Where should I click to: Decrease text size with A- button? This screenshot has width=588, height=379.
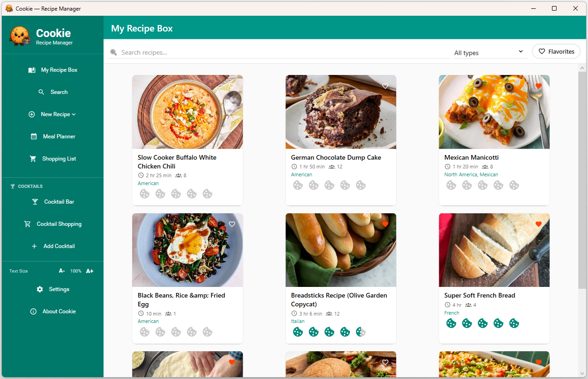[61, 271]
